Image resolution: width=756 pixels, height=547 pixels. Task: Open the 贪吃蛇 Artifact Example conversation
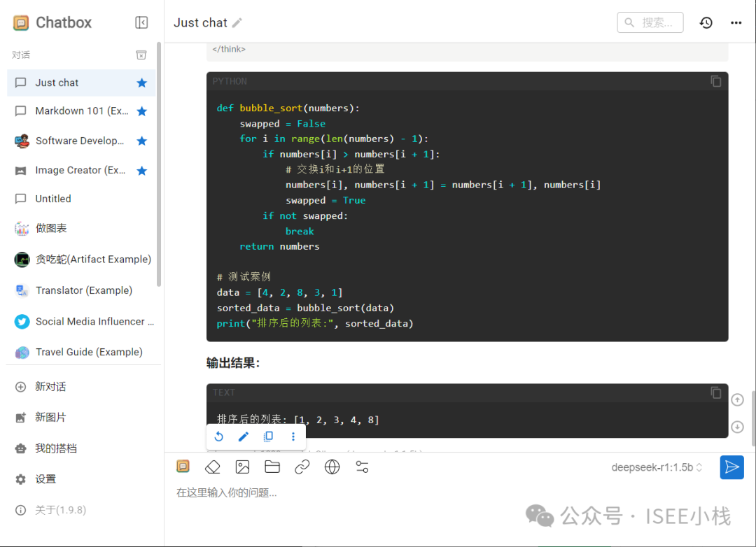(81, 260)
